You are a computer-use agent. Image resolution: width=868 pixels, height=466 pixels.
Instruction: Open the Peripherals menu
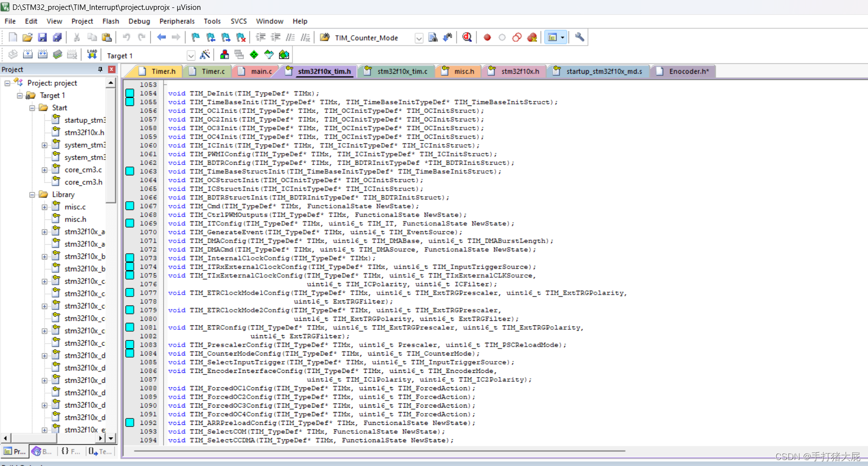click(x=177, y=21)
